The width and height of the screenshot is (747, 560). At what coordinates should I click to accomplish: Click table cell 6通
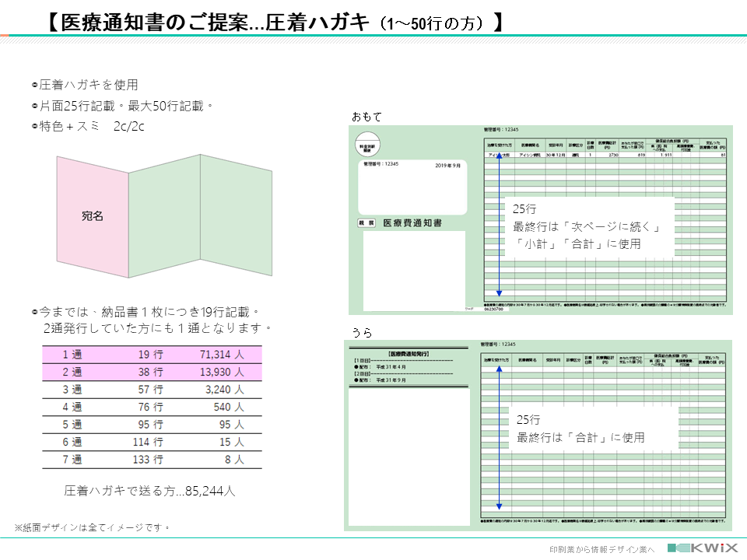[72, 443]
